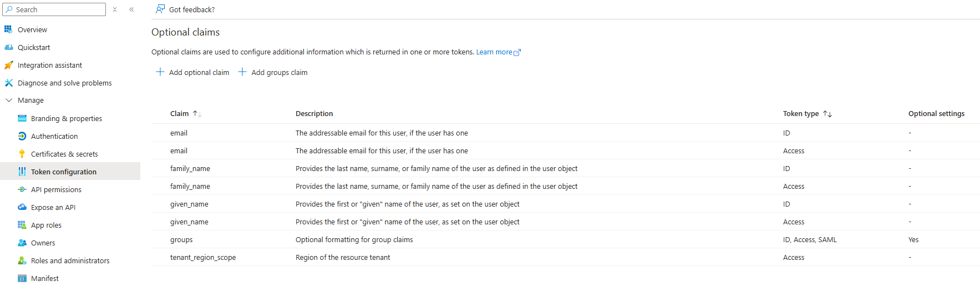
Task: Clear the sidebar search with X
Action: [x=115, y=9]
